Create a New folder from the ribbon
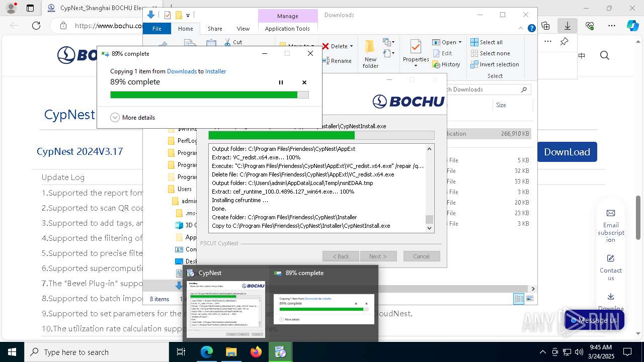This screenshot has height=362, width=644. coord(370,54)
